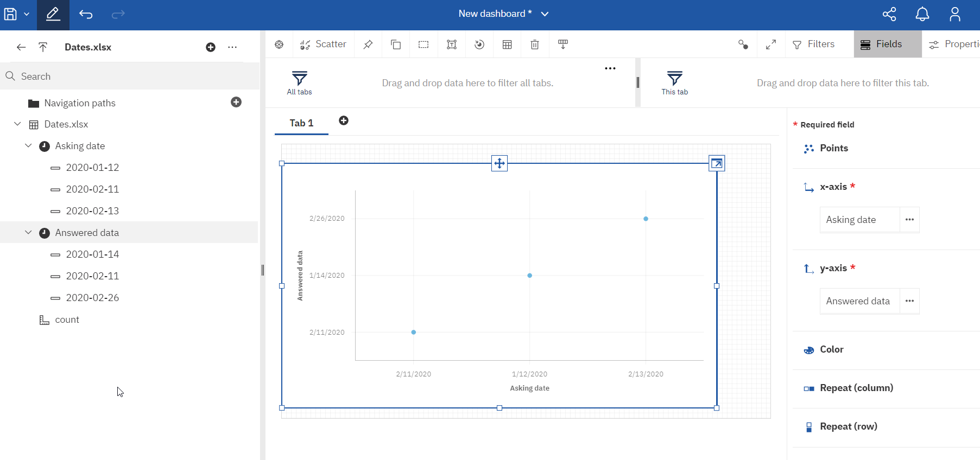Select Asking date member 2020-01-12
This screenshot has width=980, height=460.
(x=92, y=168)
